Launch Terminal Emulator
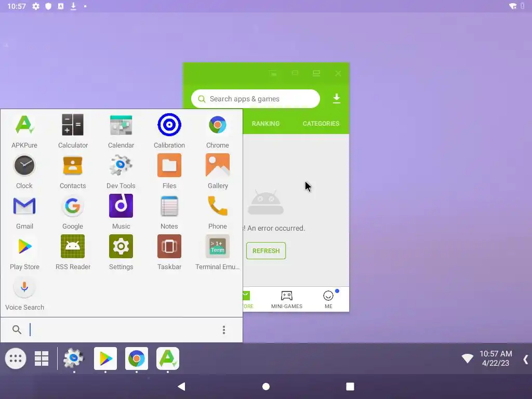 click(x=218, y=253)
